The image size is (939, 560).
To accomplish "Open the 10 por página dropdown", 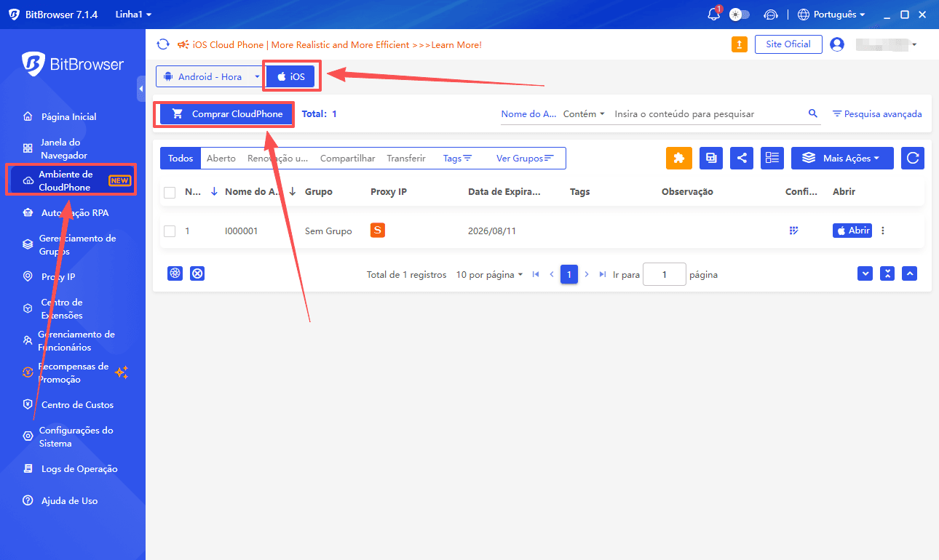I will pos(489,275).
